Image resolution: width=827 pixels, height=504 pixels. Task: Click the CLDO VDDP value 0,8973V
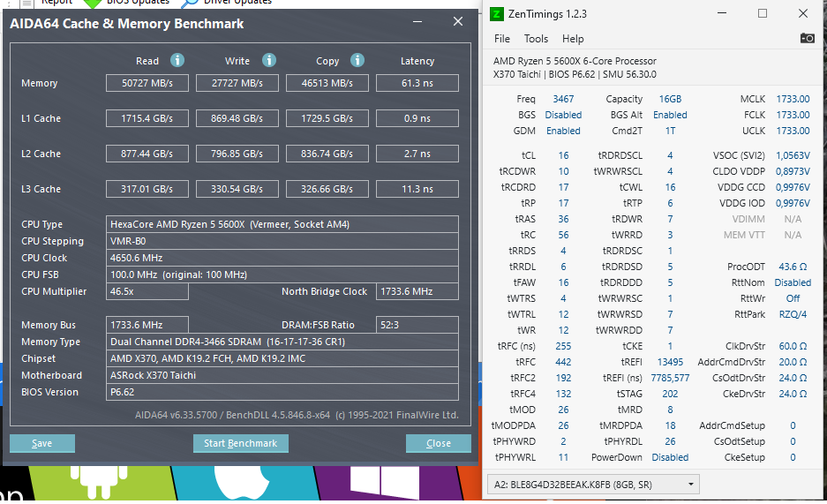point(793,171)
